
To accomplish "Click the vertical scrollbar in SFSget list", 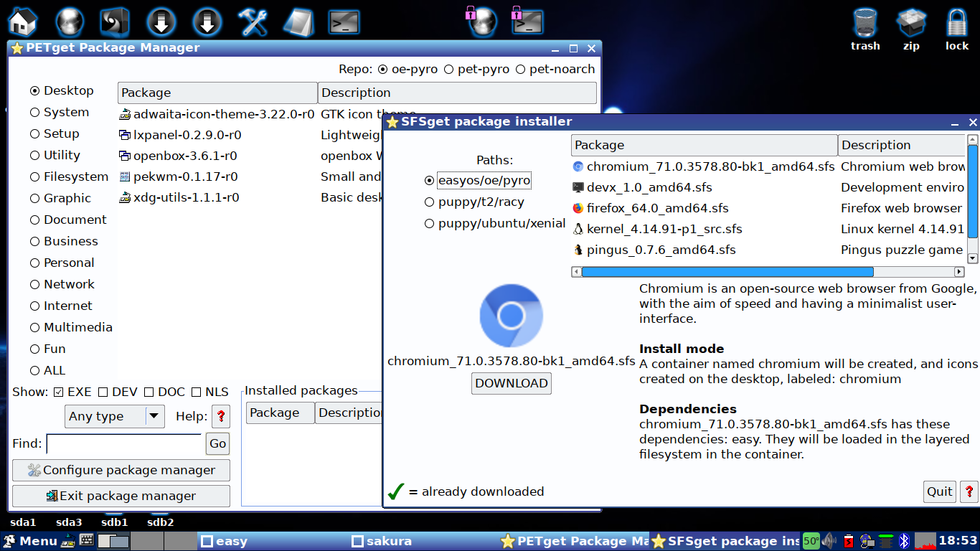I will (x=973, y=192).
